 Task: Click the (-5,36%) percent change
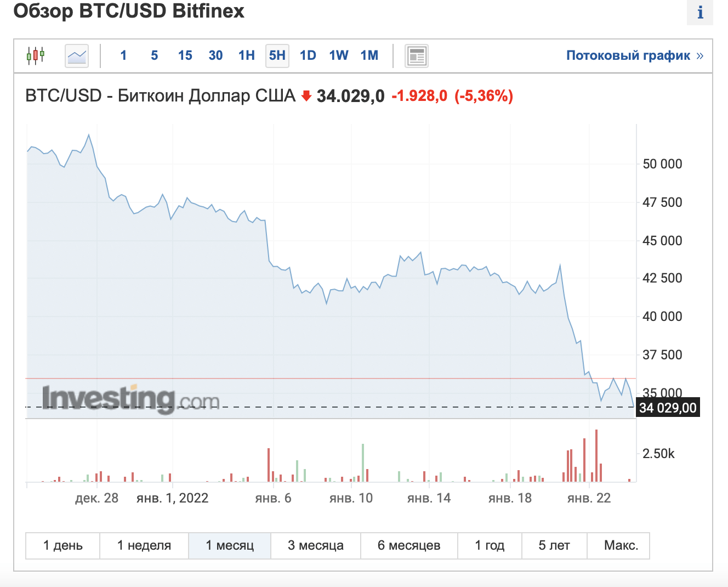(x=484, y=96)
